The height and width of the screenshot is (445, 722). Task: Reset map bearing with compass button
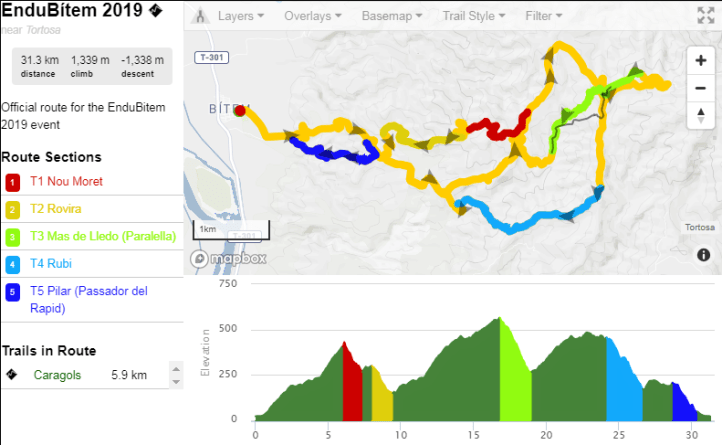[x=701, y=116]
